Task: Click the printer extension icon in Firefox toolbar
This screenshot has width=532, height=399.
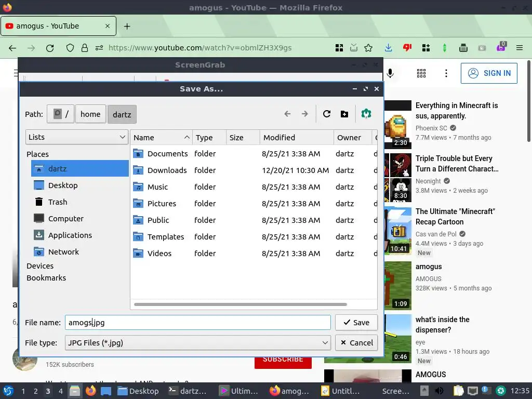Action: coord(463,48)
